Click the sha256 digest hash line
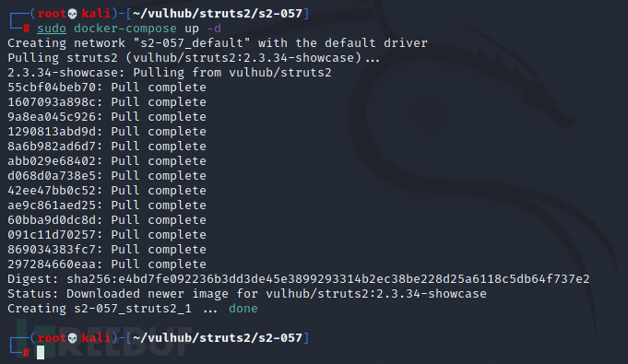 point(299,278)
